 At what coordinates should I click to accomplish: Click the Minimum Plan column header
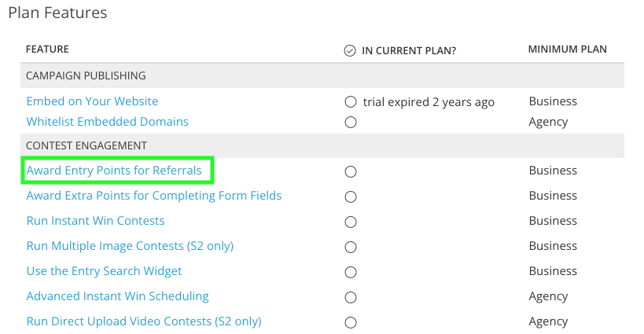[x=568, y=50]
